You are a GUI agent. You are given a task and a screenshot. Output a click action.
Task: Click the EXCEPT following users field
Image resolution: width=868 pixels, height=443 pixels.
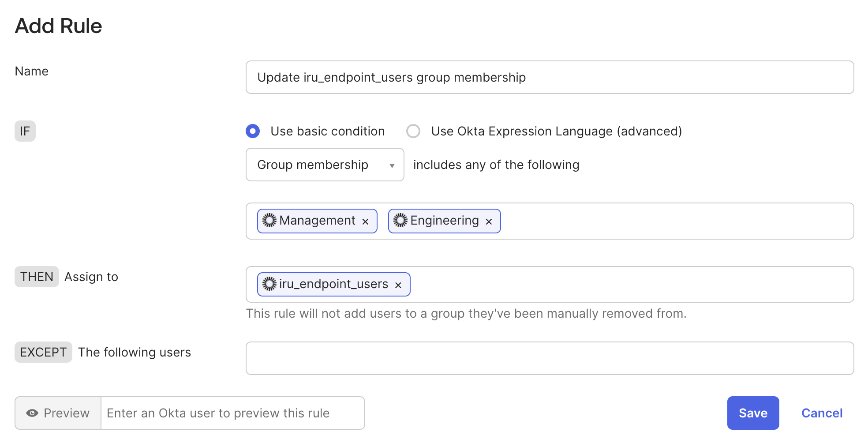point(550,358)
